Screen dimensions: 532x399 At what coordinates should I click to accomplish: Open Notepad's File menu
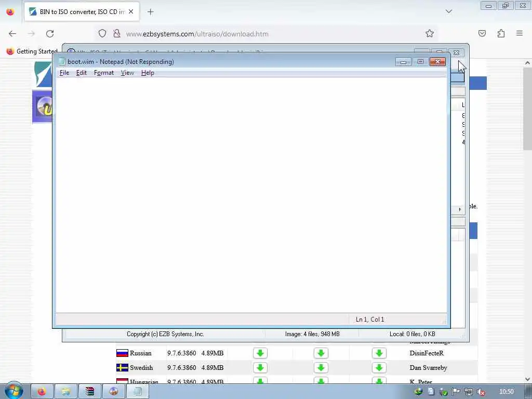point(64,73)
